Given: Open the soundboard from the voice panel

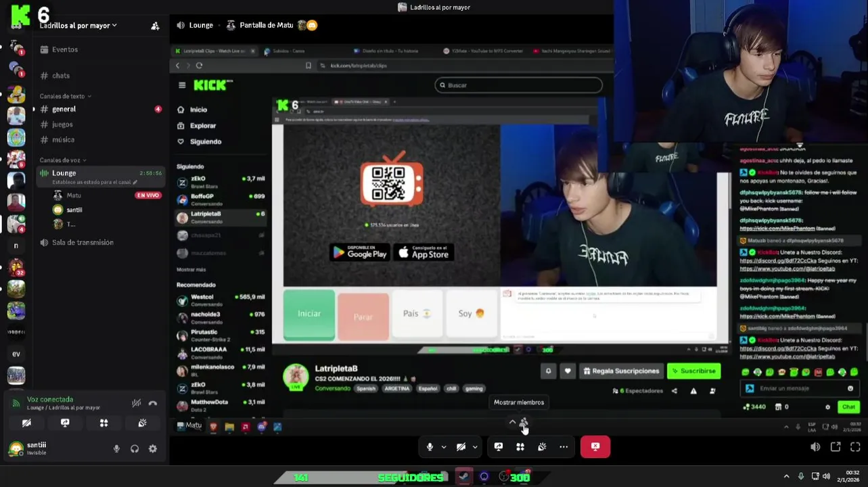Looking at the screenshot, I should 142,423.
